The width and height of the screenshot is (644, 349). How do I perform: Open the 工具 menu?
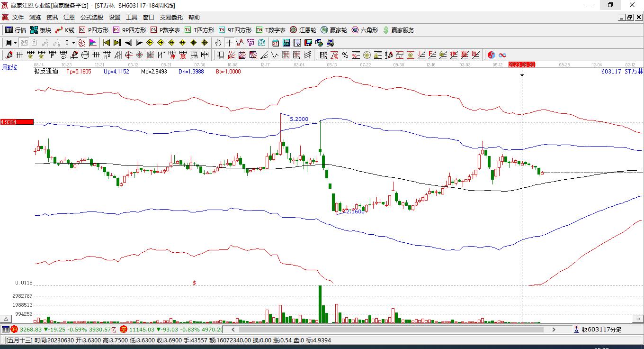point(132,18)
